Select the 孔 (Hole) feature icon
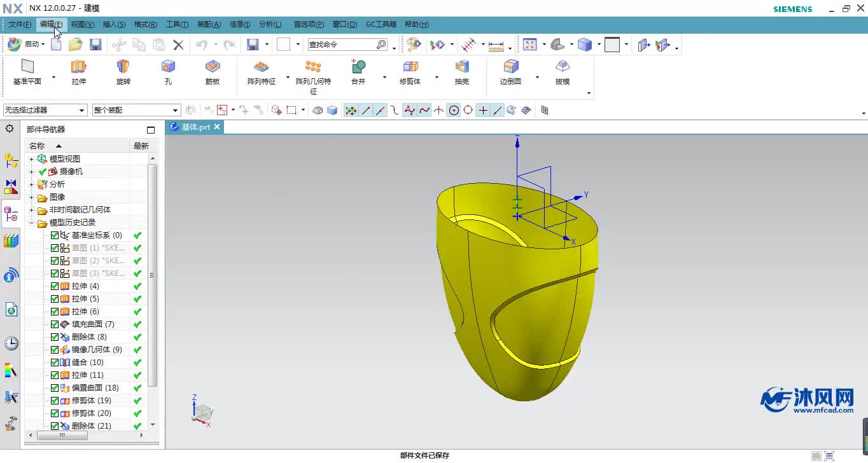 click(167, 67)
